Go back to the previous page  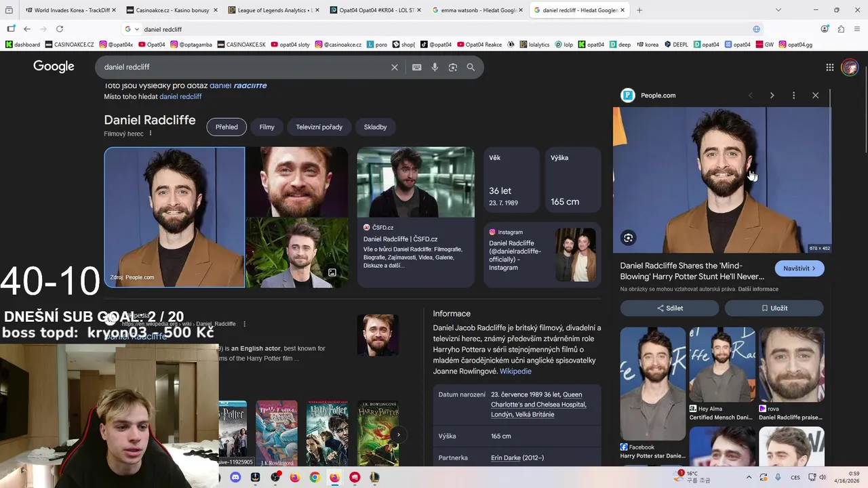[26, 29]
